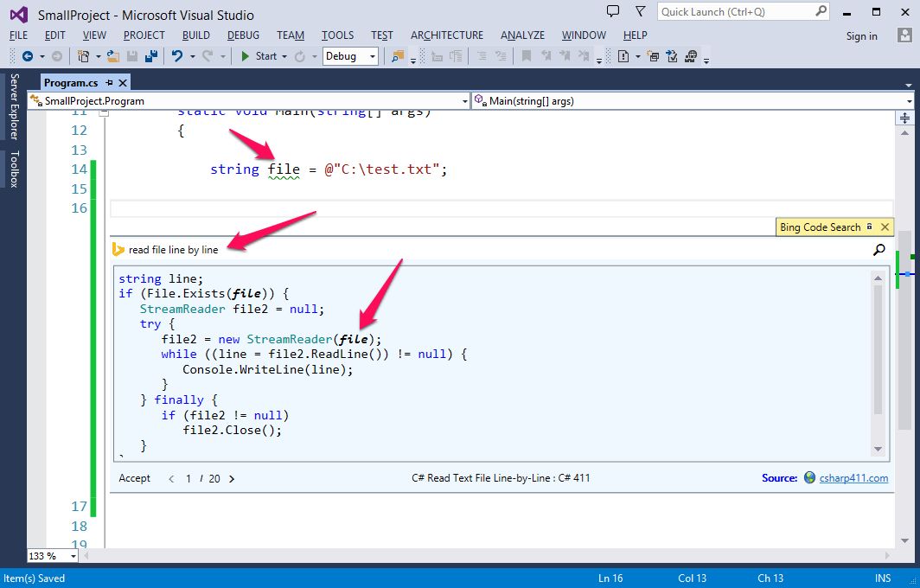
Task: Click the Navigate Backward arrow icon
Action: pyautogui.click(x=28, y=56)
